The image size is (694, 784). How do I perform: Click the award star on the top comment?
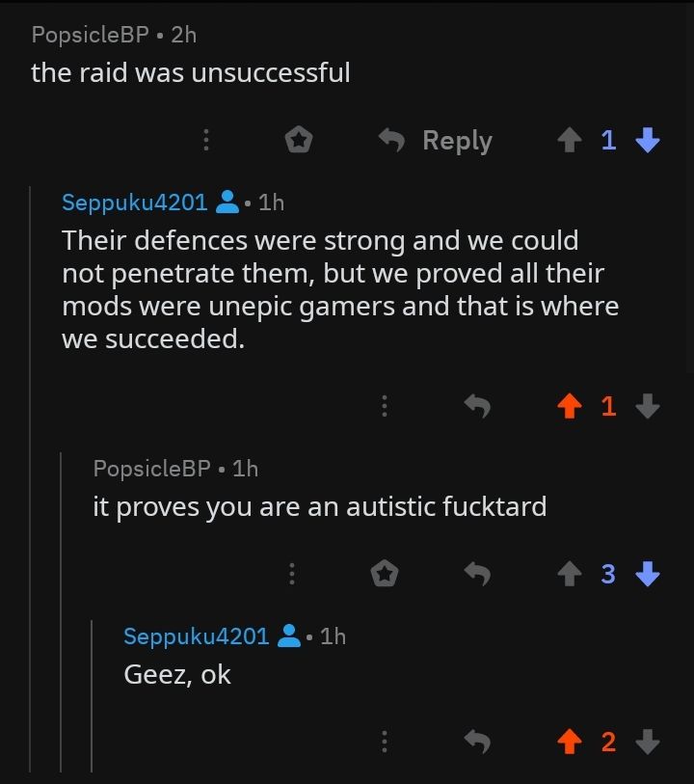pyautogui.click(x=298, y=139)
